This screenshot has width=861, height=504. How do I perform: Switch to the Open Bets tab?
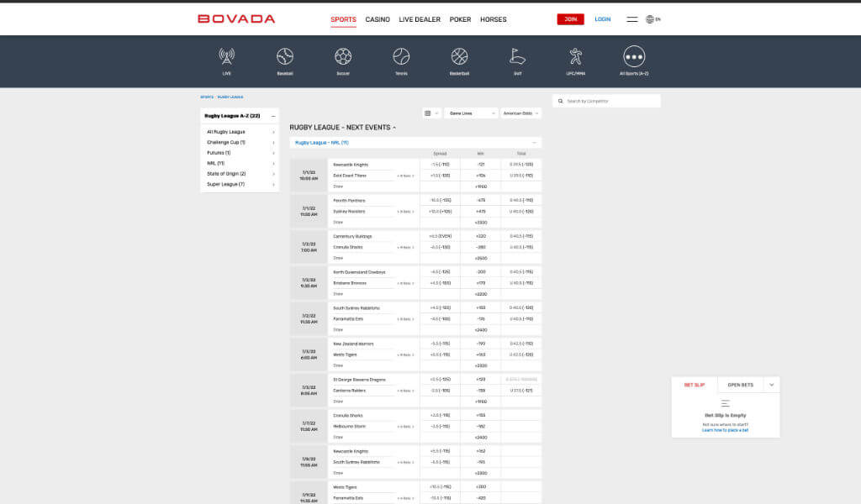pyautogui.click(x=740, y=385)
